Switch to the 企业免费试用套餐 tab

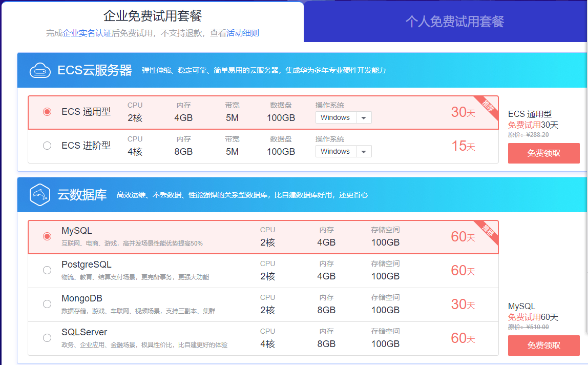153,16
